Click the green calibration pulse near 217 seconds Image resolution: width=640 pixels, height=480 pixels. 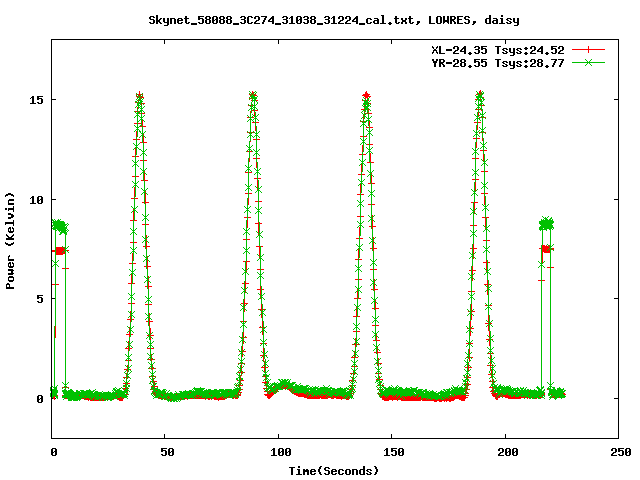(x=546, y=224)
